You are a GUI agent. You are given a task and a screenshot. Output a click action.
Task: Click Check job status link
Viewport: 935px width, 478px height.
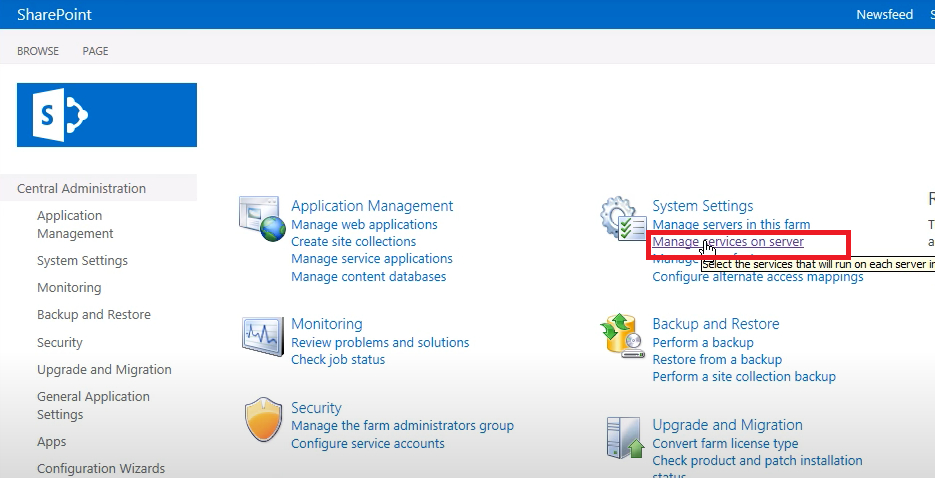point(338,359)
